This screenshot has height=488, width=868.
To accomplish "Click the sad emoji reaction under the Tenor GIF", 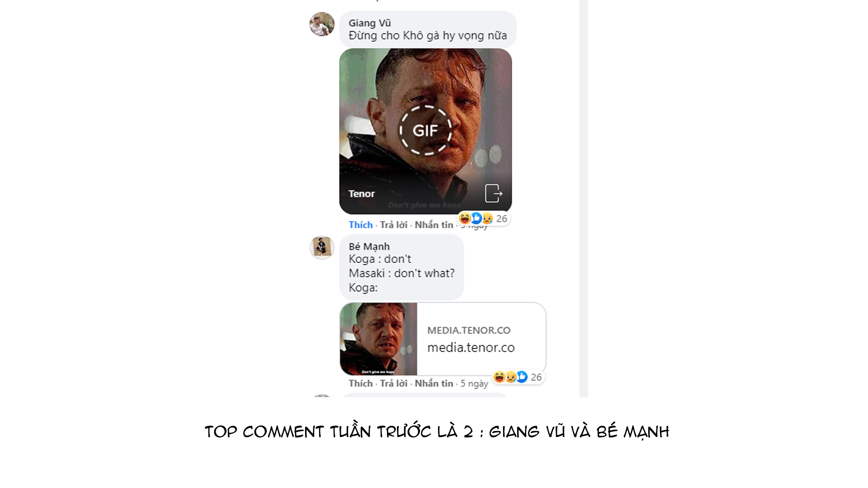I will pyautogui.click(x=487, y=219).
